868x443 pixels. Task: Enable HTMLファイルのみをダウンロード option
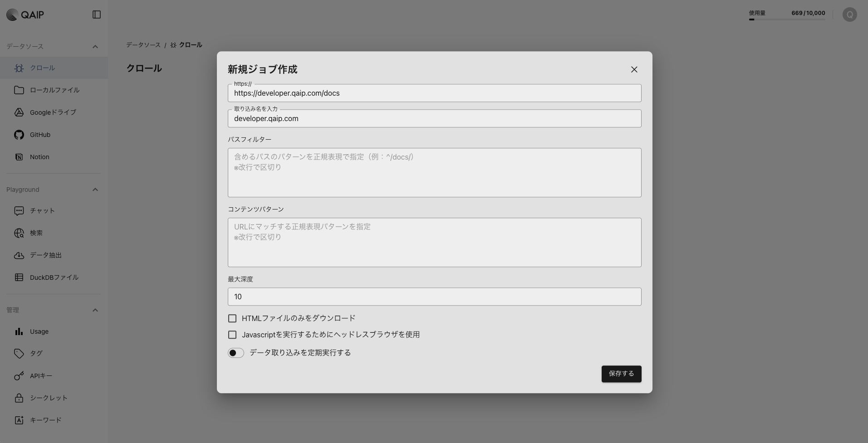(x=232, y=318)
